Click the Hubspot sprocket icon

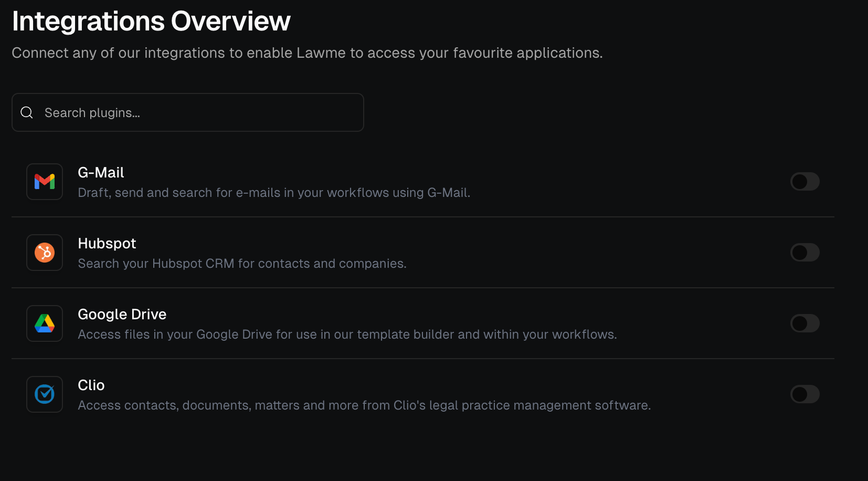click(x=44, y=253)
